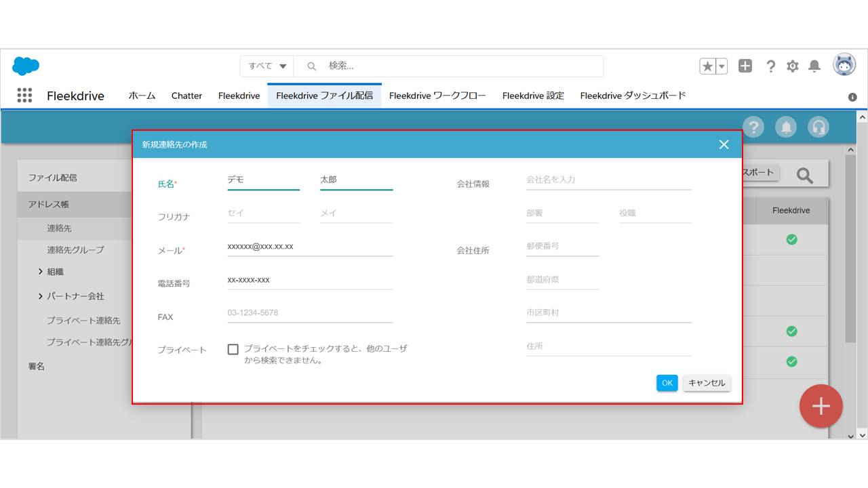Open the Chatter tab

click(186, 96)
